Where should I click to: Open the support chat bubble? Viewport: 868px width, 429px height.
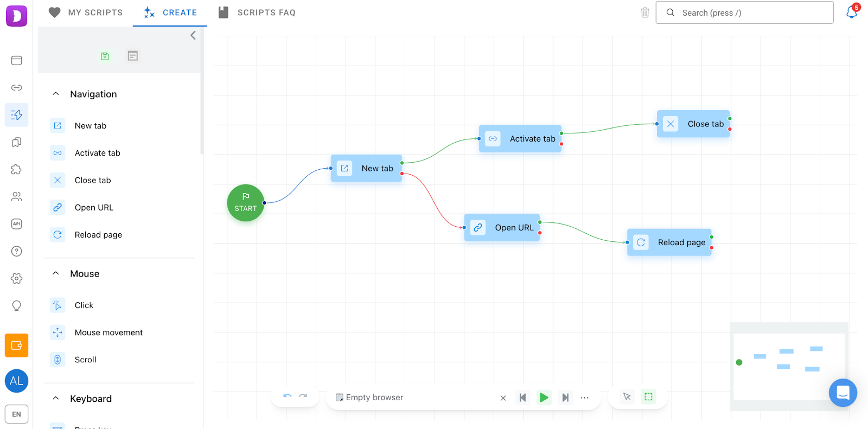(843, 393)
